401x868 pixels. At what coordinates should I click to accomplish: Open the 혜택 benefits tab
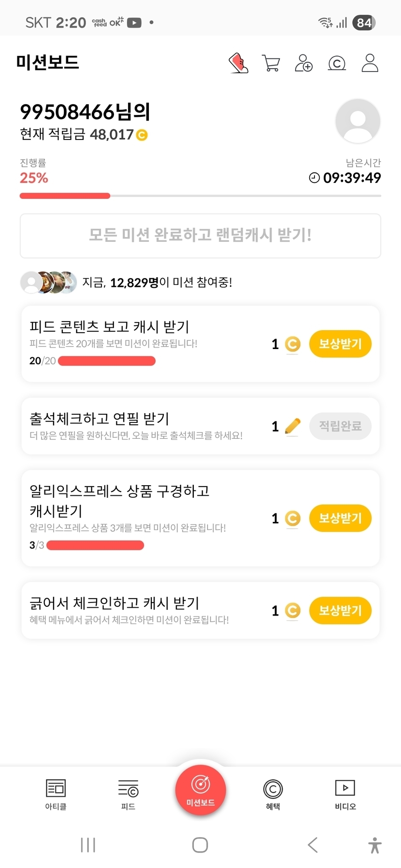point(273,794)
